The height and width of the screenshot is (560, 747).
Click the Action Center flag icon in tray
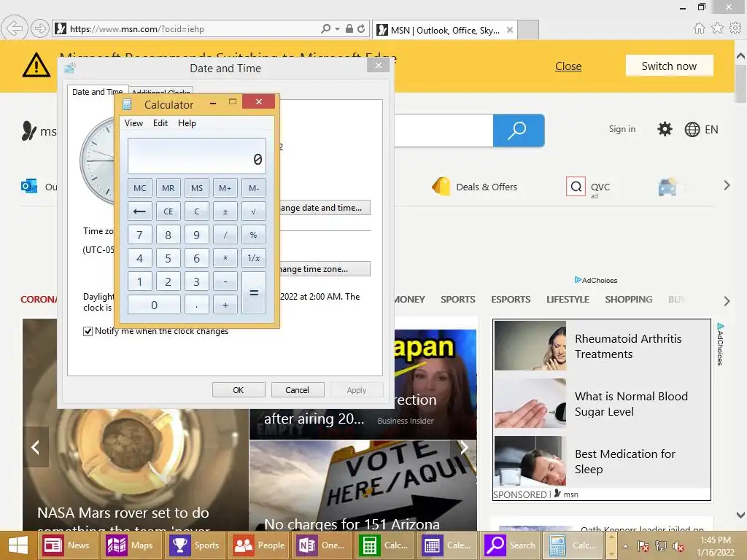click(643, 546)
